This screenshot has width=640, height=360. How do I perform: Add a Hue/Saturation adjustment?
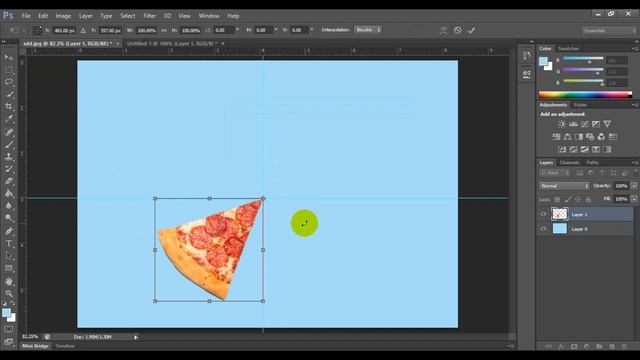click(x=556, y=137)
